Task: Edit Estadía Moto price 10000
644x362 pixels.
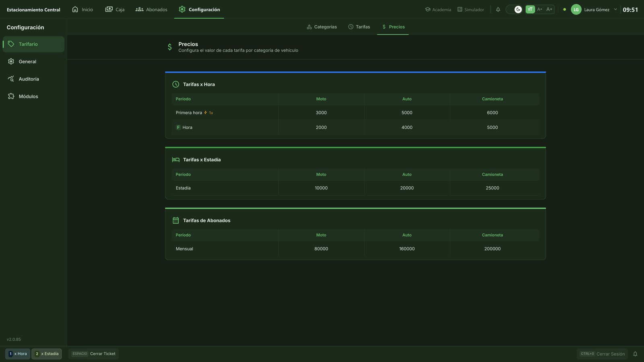Action: 321,188
